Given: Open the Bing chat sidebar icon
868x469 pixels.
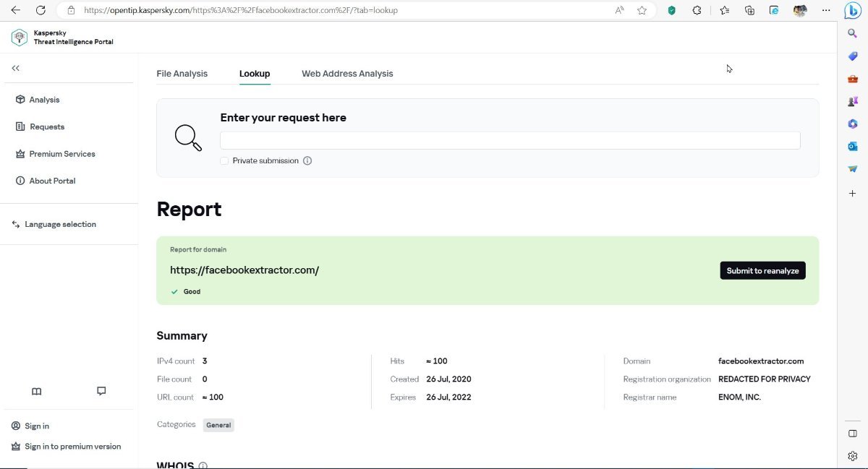Looking at the screenshot, I should (853, 10).
